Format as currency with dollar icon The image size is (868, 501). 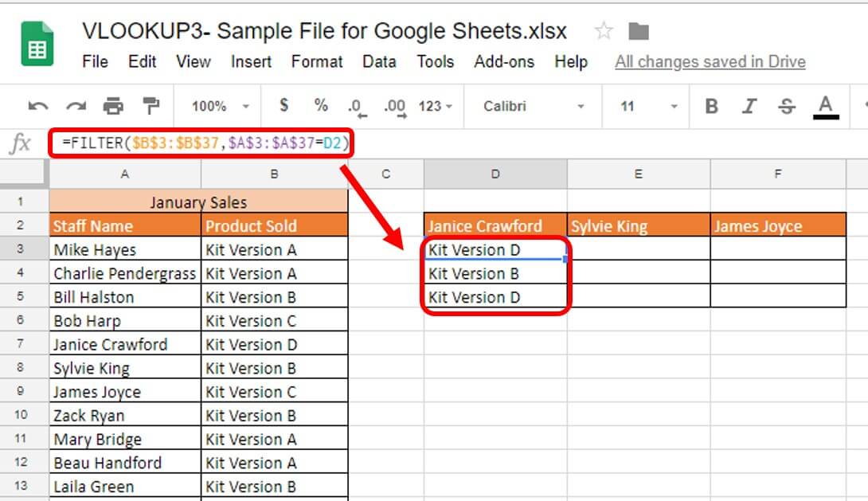283,105
